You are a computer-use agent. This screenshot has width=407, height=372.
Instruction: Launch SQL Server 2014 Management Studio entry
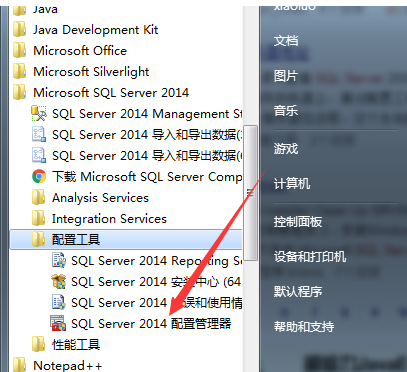click(147, 114)
